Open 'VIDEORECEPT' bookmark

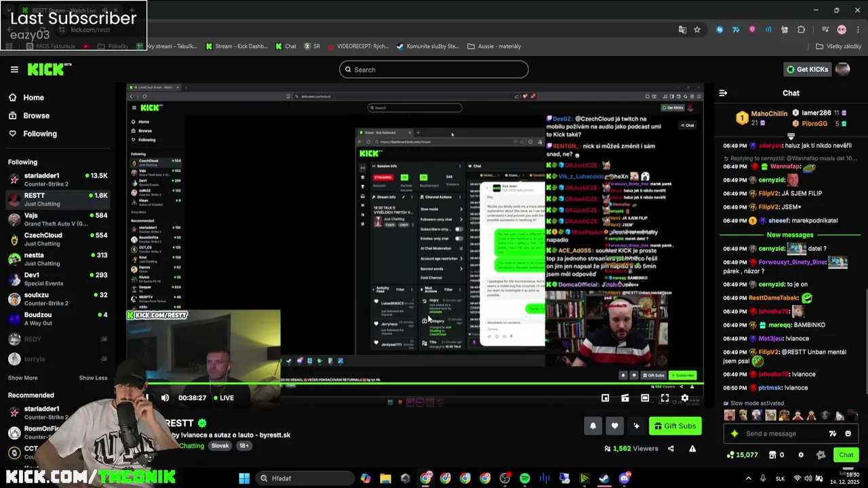tap(357, 46)
